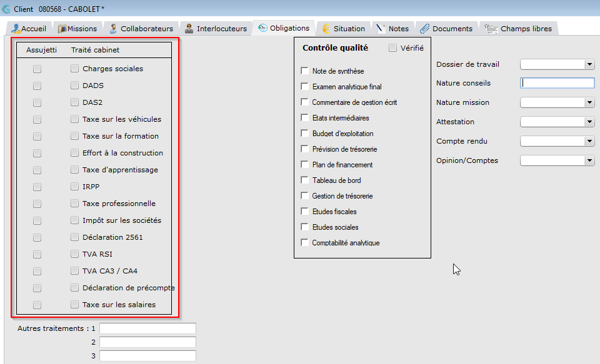Click the Autres traitements field 3
The image size is (600, 364).
point(147,356)
